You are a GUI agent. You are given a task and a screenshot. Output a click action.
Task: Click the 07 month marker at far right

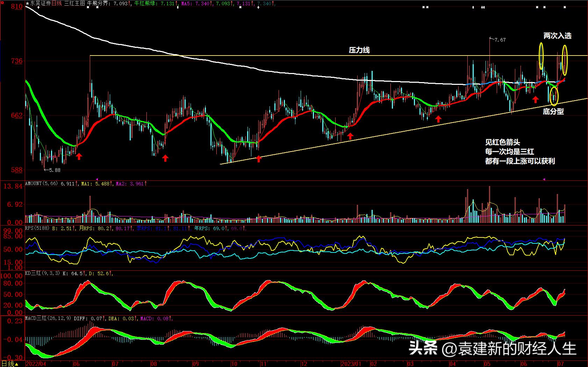tap(561, 364)
